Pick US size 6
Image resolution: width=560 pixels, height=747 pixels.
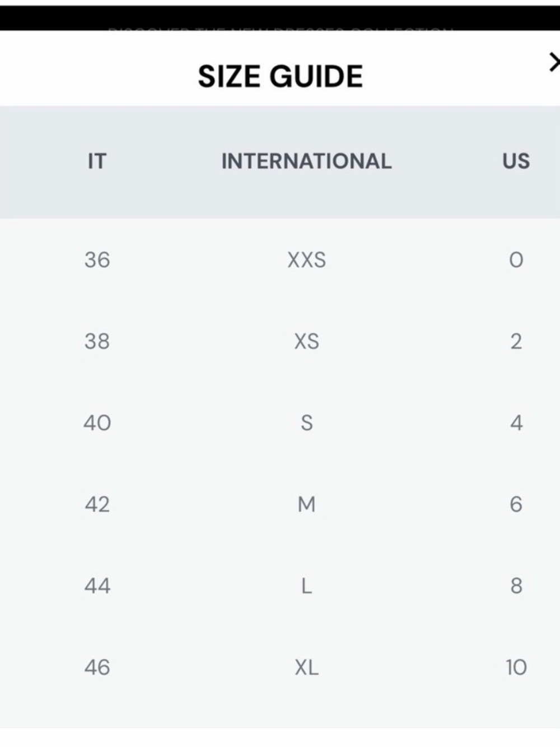[516, 504]
